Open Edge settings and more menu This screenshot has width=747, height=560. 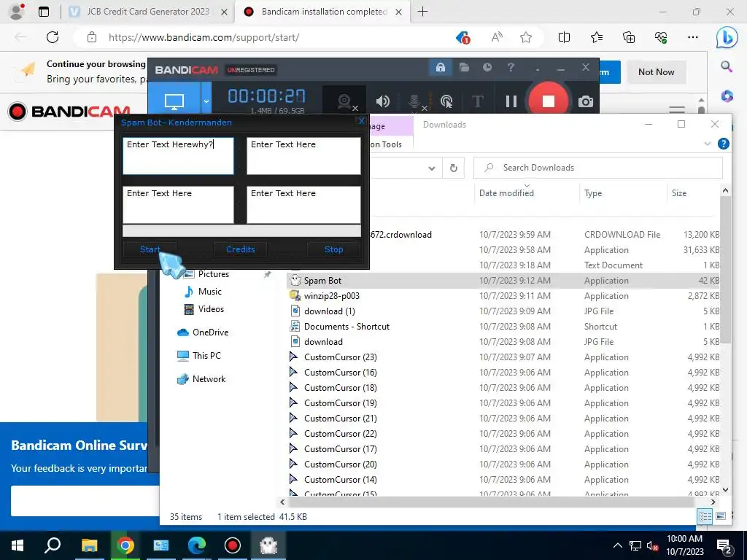[x=693, y=37]
